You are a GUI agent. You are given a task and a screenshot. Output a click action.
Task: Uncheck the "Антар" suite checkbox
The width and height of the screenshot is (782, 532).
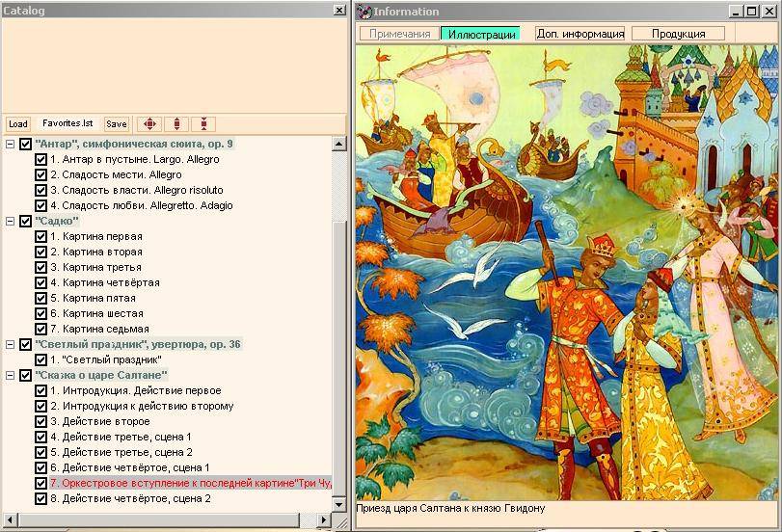tap(25, 145)
